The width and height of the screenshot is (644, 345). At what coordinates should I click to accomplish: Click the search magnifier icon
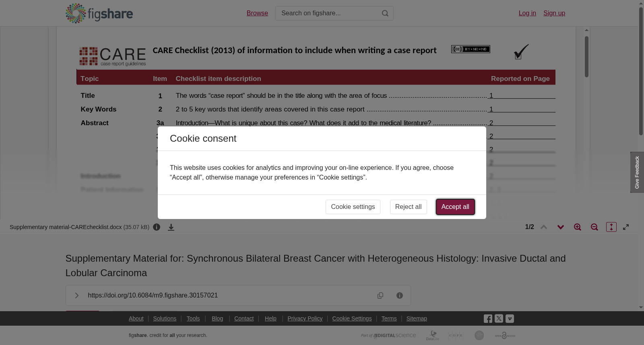385,13
